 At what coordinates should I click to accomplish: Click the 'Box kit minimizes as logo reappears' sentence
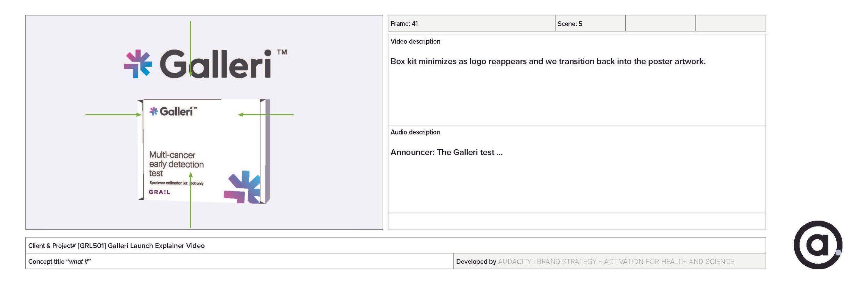pyautogui.click(x=548, y=61)
